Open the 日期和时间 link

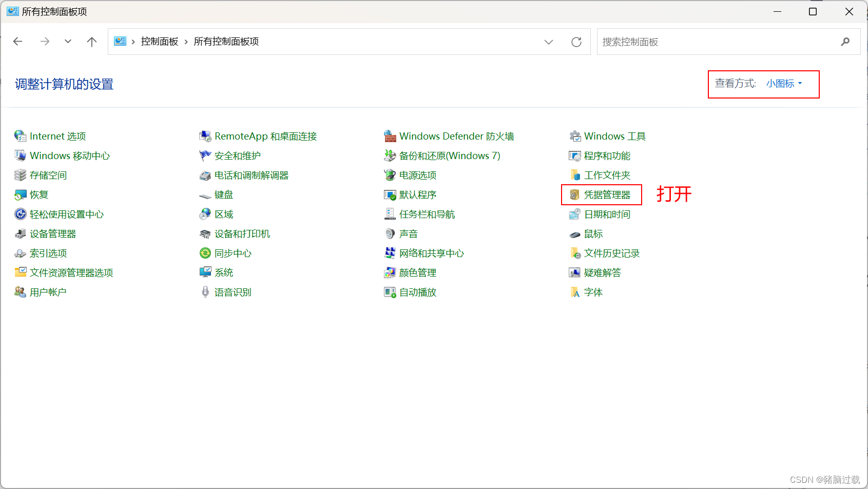[607, 214]
